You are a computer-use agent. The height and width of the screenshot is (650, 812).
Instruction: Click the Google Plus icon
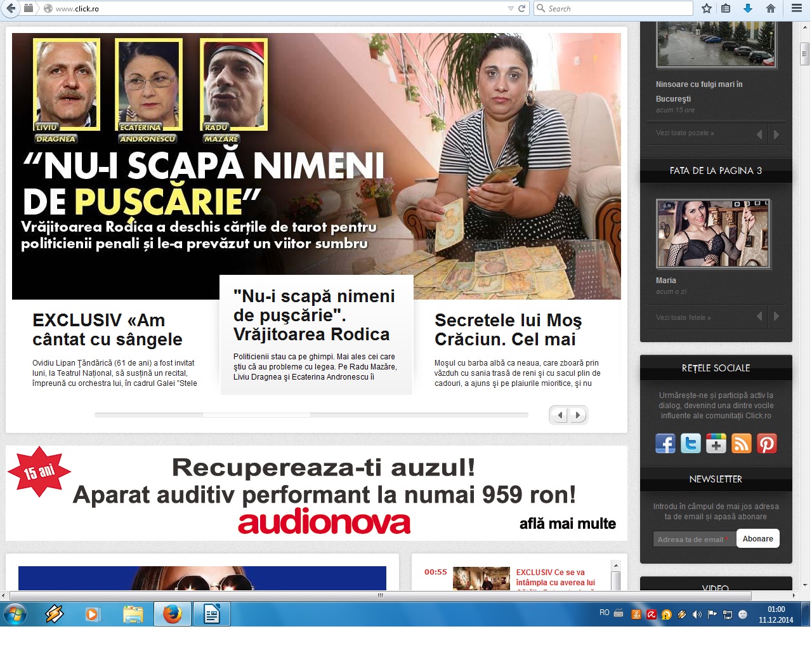[716, 443]
